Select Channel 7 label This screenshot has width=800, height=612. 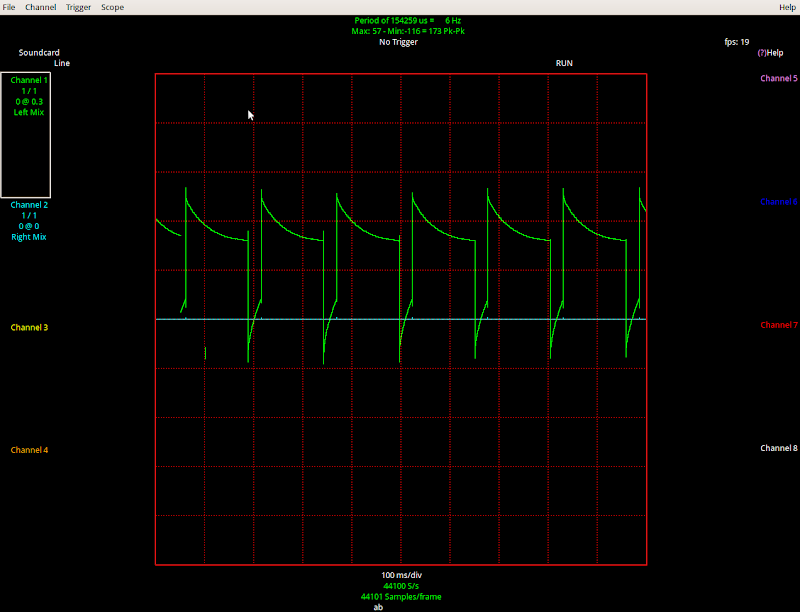(x=778, y=325)
